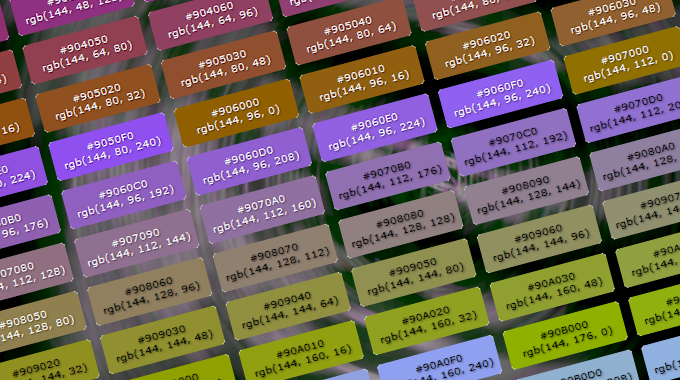This screenshot has width=680, height=380.
Task: Choose the #90B000 lime green swatch
Action: coord(566,335)
